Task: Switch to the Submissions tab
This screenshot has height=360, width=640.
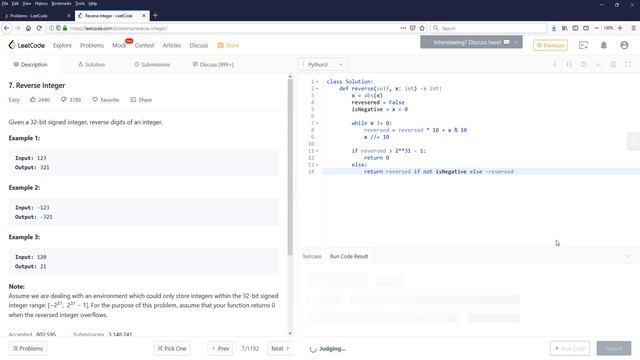Action: [x=152, y=64]
